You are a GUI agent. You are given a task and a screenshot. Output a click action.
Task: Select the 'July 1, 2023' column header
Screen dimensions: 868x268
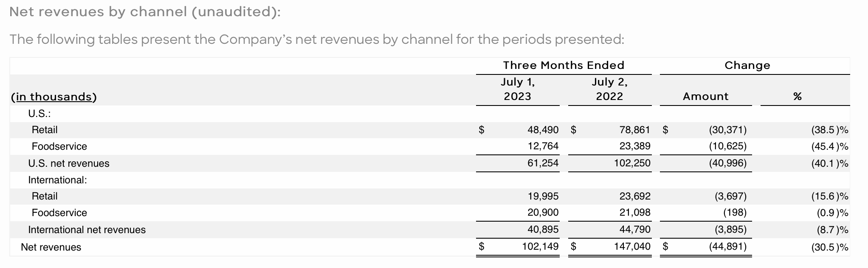[517, 89]
